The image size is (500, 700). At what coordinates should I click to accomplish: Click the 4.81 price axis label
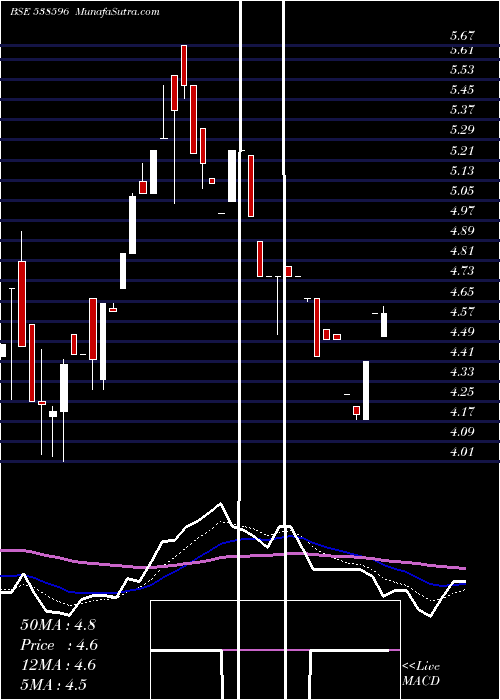(x=462, y=251)
